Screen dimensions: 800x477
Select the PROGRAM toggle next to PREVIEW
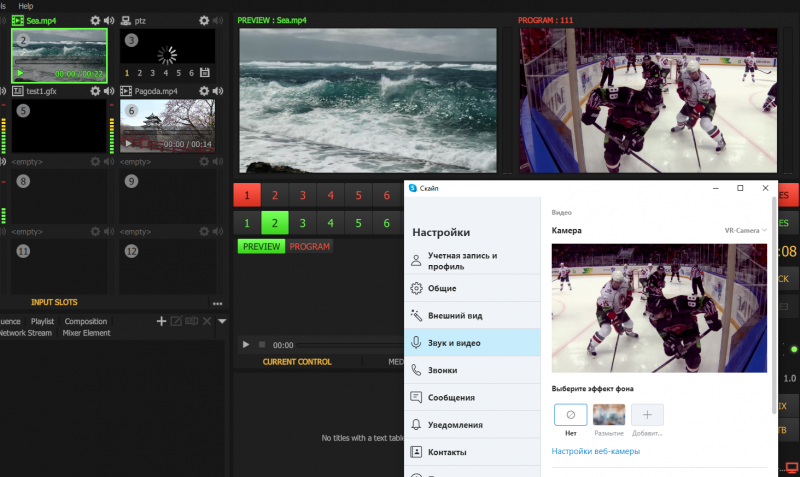309,247
